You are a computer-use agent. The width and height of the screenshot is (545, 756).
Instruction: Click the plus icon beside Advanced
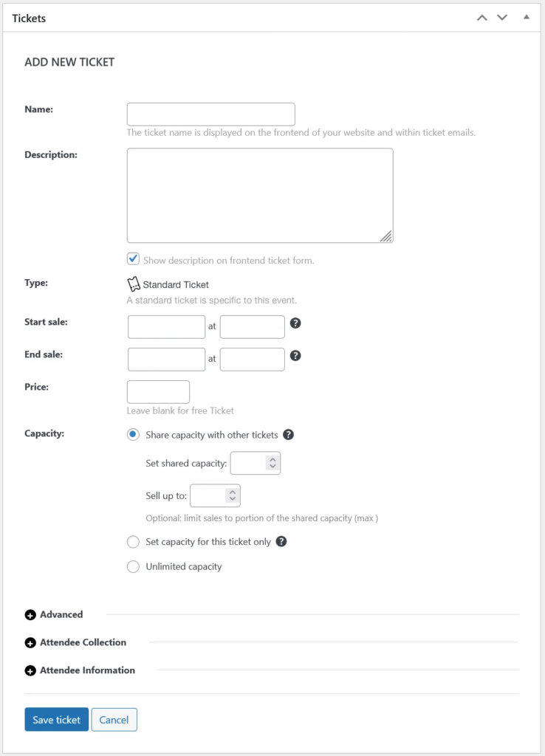30,614
